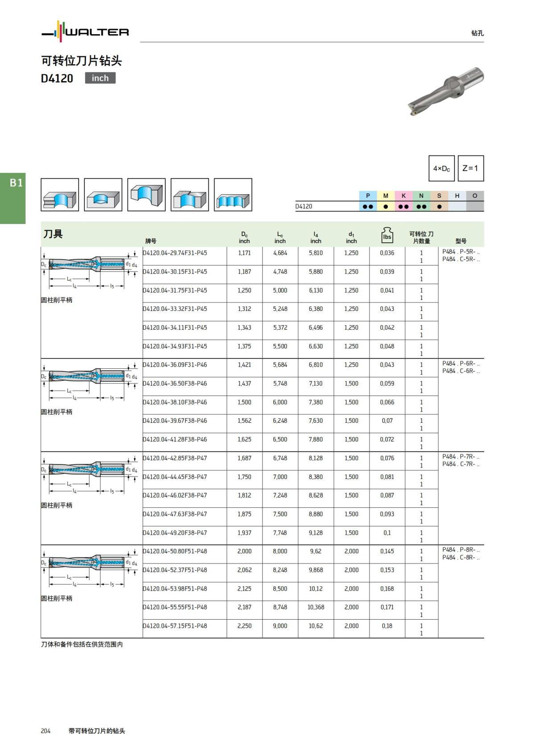The height and width of the screenshot is (756, 535).
Task: Click the B1 section tab
Action: click(13, 198)
